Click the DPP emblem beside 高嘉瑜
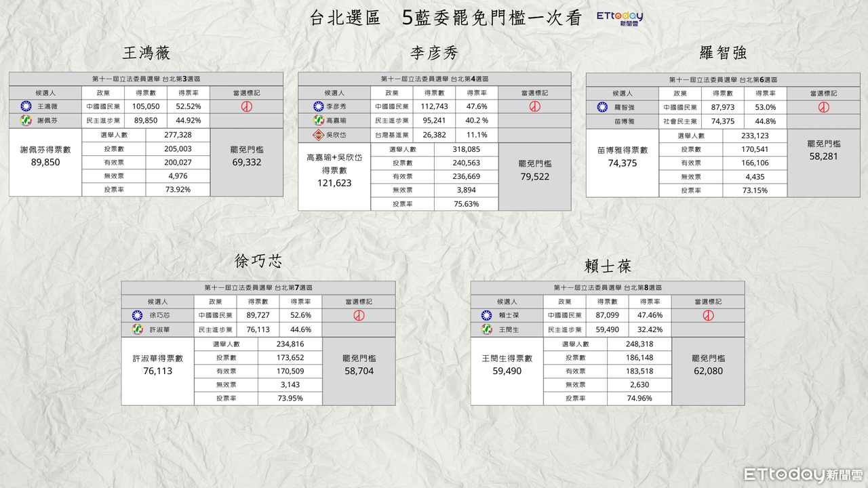This screenshot has height=488, width=868. (318, 120)
